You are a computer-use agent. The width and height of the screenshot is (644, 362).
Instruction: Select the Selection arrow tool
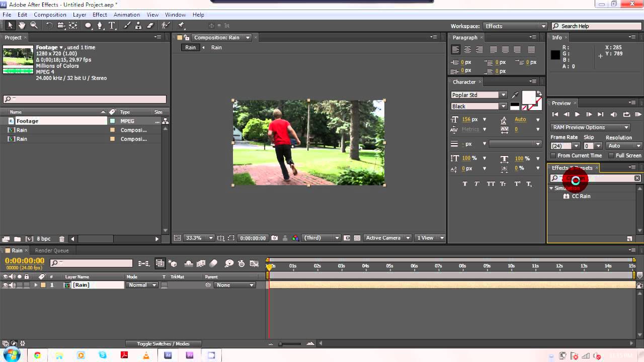click(x=10, y=25)
